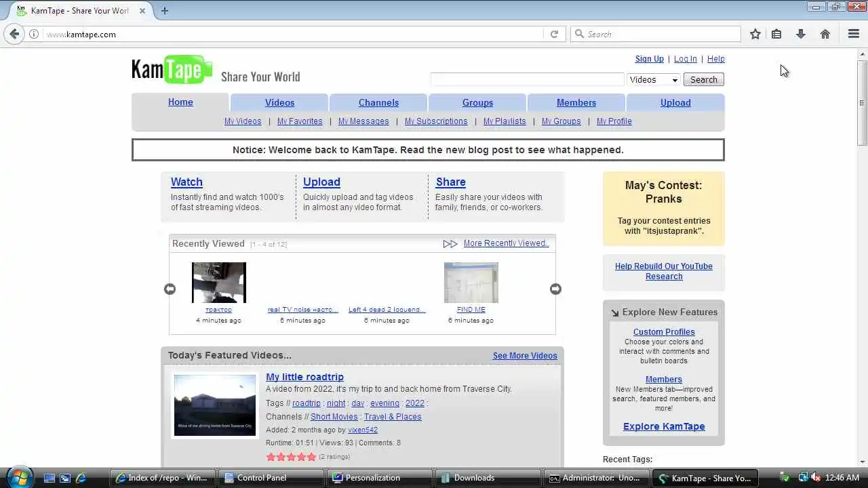This screenshot has width=868, height=488.
Task: Click the browser Search box
Action: (656, 34)
